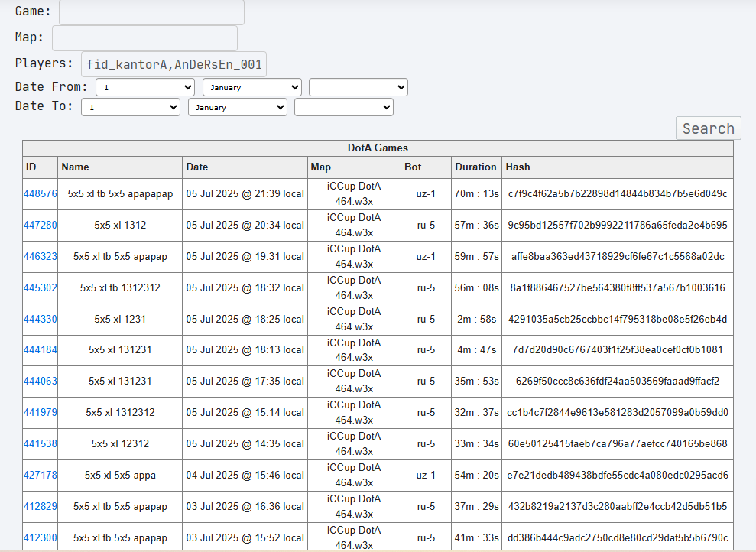Open game ID 444184 link
The width and height of the screenshot is (756, 552).
[40, 349]
